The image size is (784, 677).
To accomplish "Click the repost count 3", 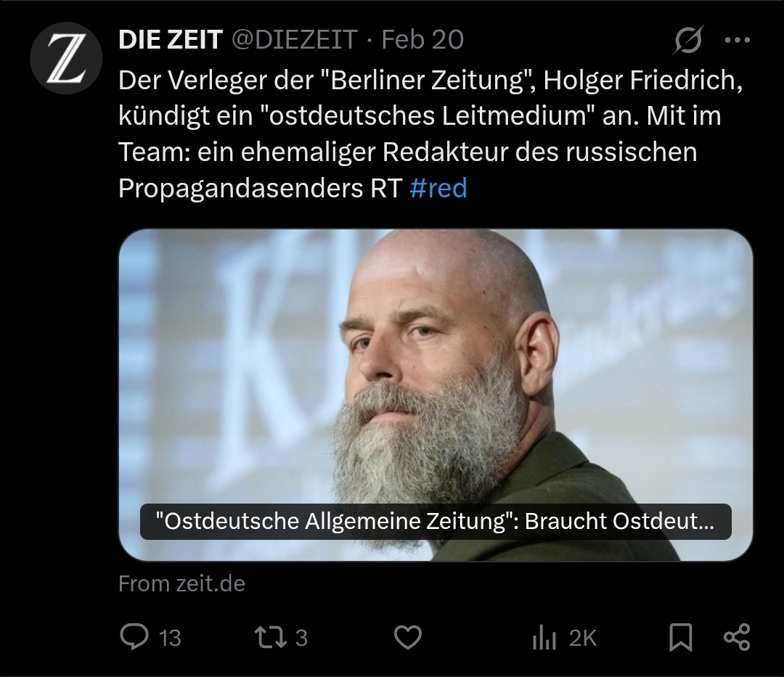I will pos(301,638).
